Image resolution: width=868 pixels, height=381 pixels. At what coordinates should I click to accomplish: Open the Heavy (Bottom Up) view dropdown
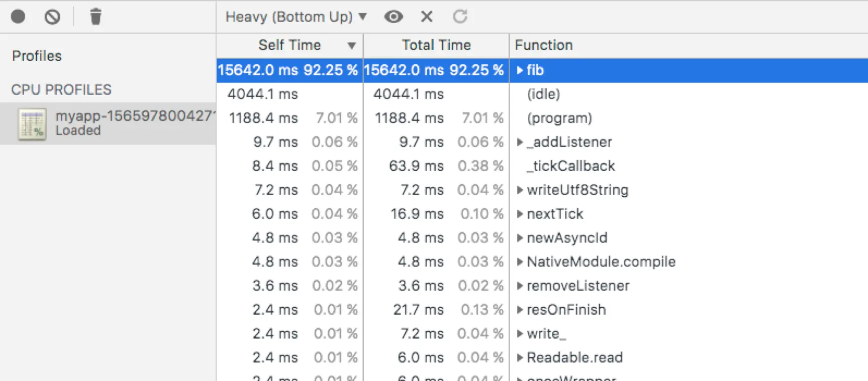click(x=296, y=17)
